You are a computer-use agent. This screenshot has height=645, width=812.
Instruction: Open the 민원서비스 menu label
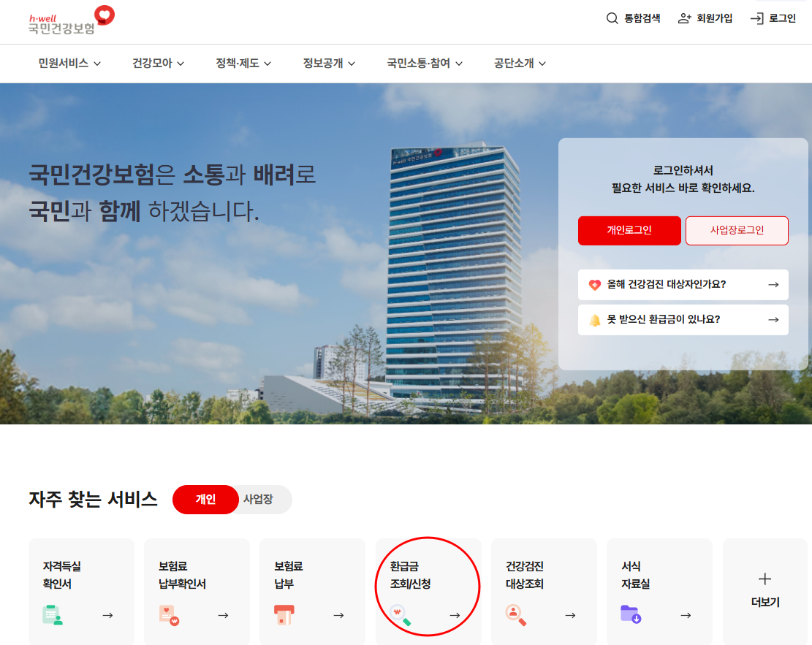[63, 63]
